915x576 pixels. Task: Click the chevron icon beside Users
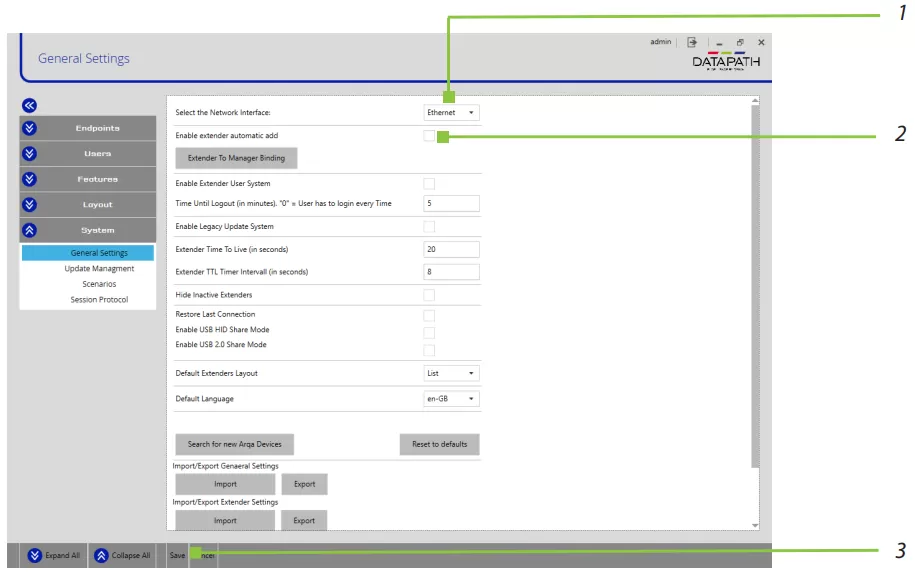(x=29, y=154)
